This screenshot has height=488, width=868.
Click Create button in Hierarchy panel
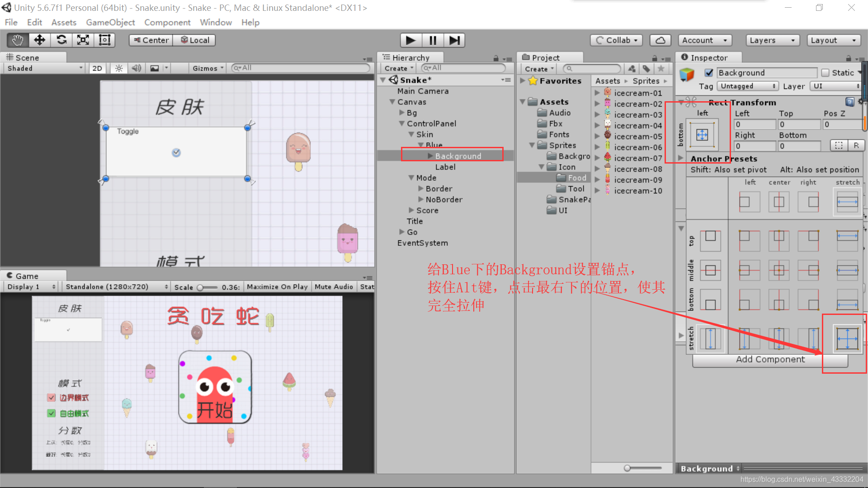pyautogui.click(x=399, y=68)
